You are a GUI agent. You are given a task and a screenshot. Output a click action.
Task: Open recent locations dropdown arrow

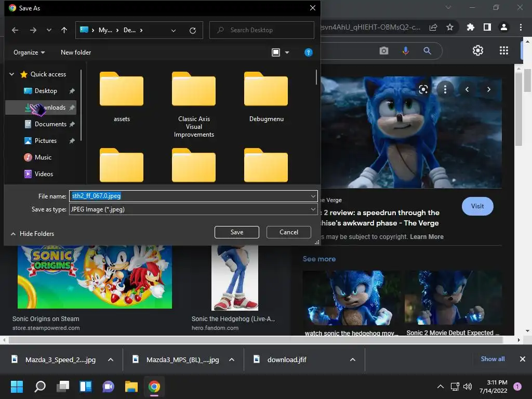(x=49, y=30)
